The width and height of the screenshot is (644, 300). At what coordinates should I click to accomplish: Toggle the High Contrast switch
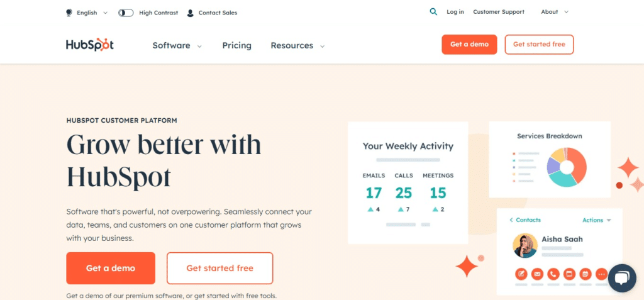click(x=126, y=13)
